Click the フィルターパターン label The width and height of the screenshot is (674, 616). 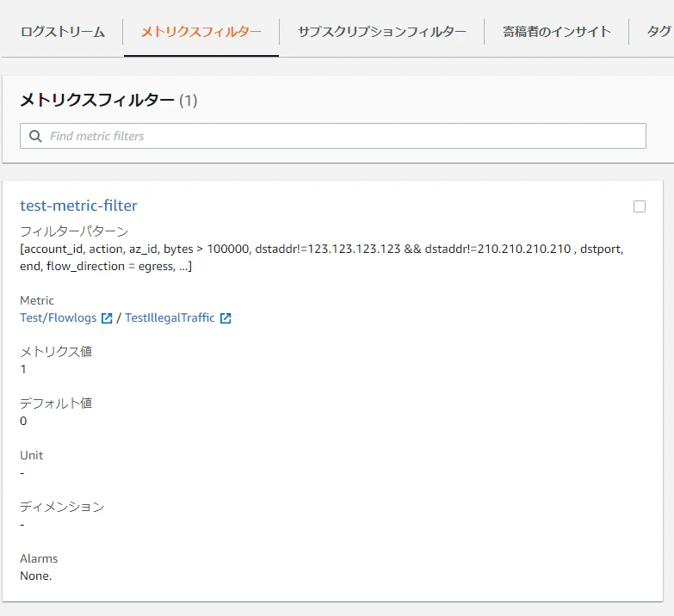74,231
